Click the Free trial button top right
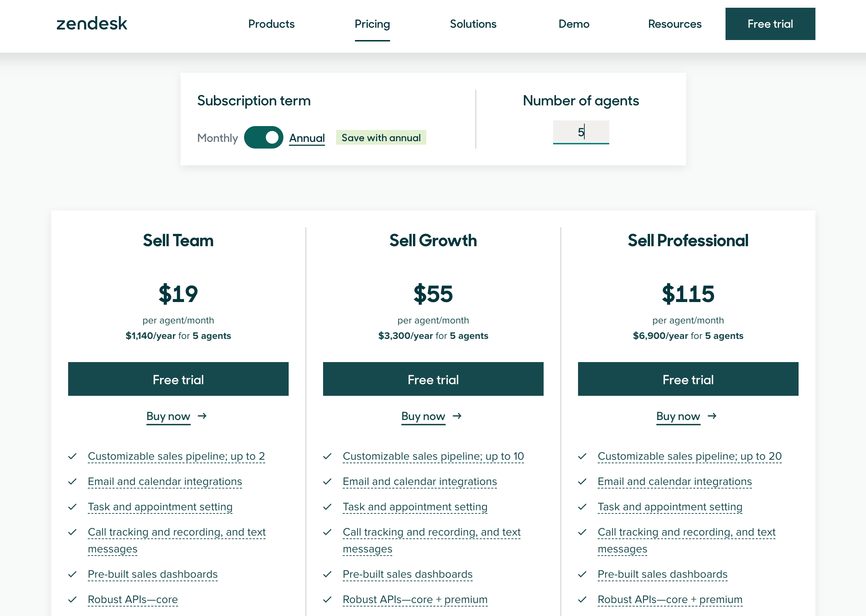Viewport: 866px width, 616px height. [x=769, y=24]
